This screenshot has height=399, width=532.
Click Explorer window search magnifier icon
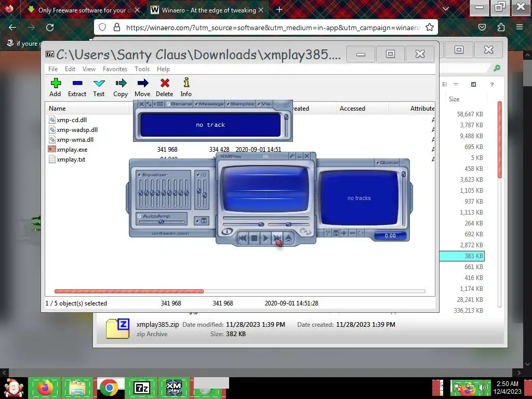click(497, 68)
